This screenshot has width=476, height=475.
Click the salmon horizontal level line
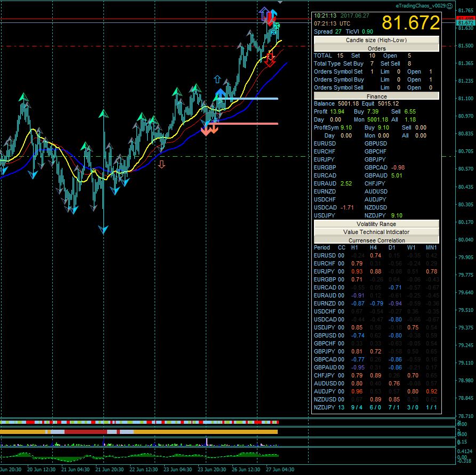tap(242, 124)
